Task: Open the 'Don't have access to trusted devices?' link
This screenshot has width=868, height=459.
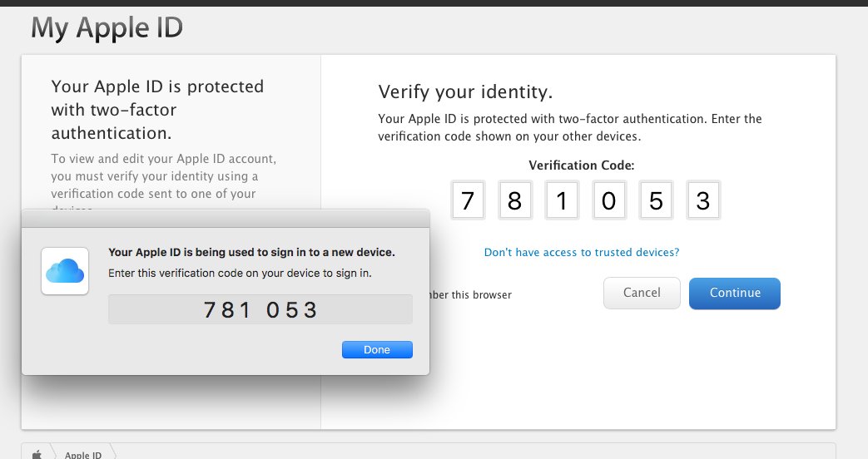Action: pyautogui.click(x=581, y=252)
